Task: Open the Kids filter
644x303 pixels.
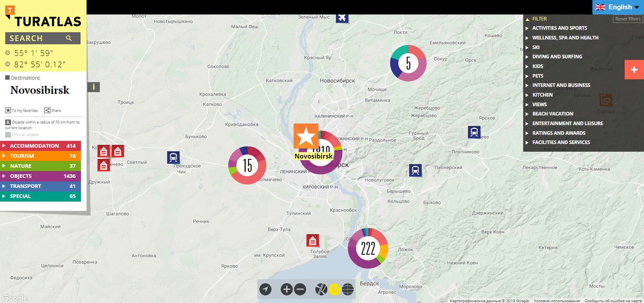Action: (537, 66)
